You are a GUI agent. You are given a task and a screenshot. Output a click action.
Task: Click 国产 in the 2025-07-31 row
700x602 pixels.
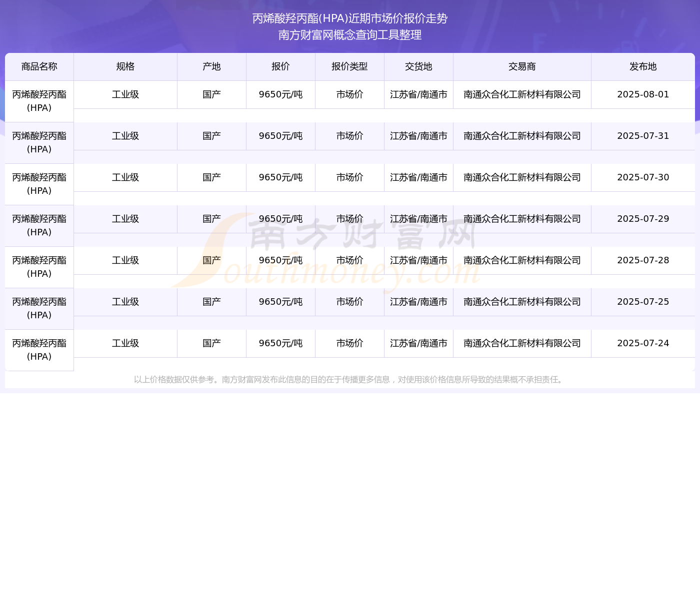coord(212,136)
